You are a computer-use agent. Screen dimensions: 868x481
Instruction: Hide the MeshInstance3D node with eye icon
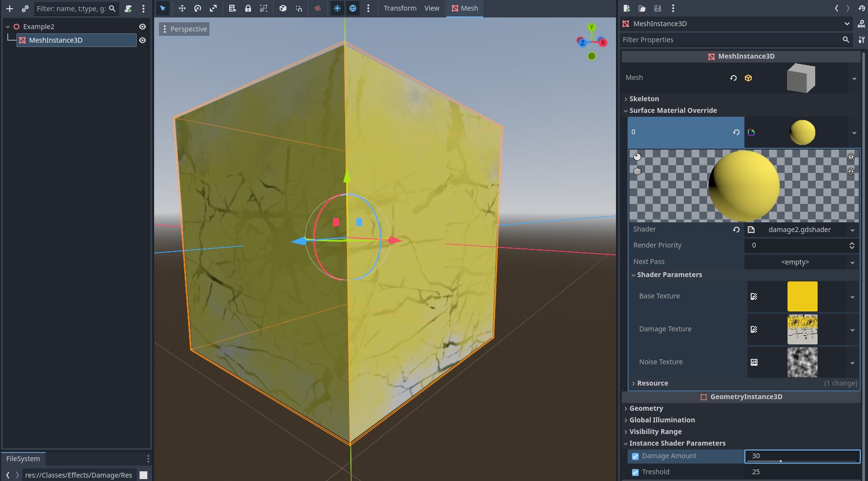(x=142, y=40)
